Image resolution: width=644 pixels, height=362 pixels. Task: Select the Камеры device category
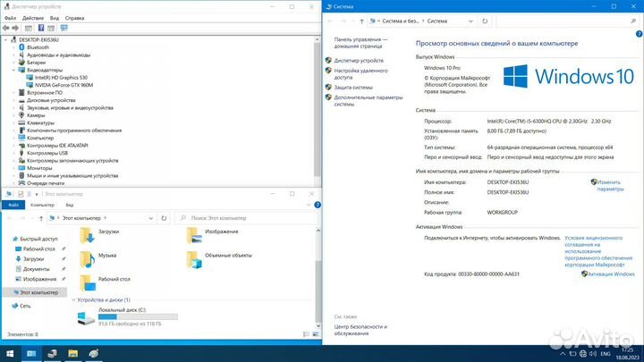pos(36,115)
